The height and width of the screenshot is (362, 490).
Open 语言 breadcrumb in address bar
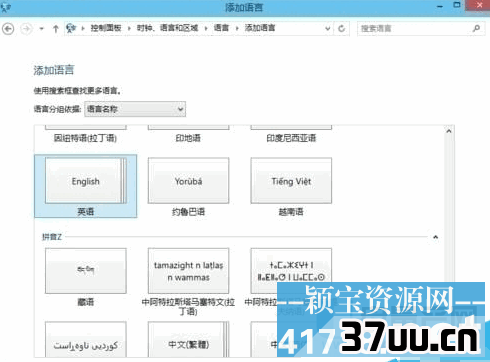point(221,28)
